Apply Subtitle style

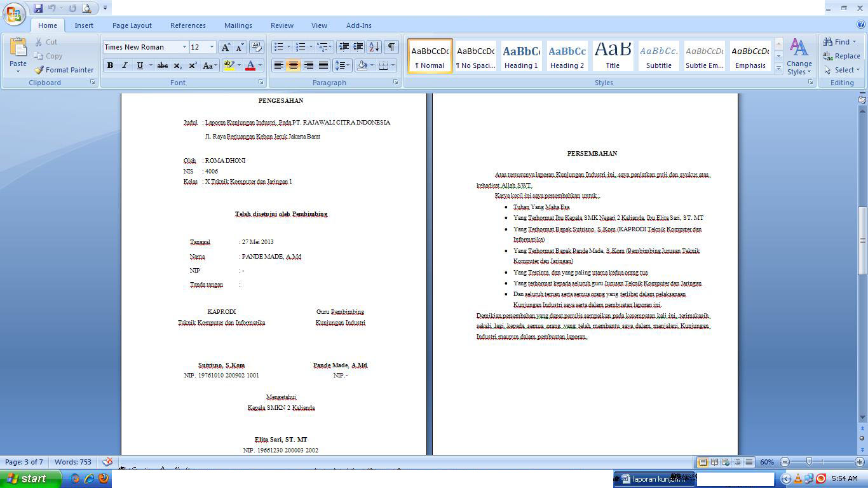pos(659,56)
